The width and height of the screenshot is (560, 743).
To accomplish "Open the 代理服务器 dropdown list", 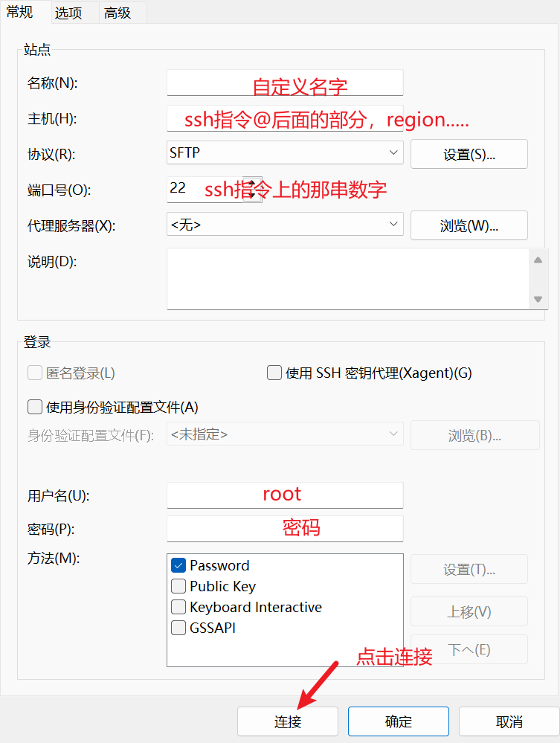I will (285, 224).
